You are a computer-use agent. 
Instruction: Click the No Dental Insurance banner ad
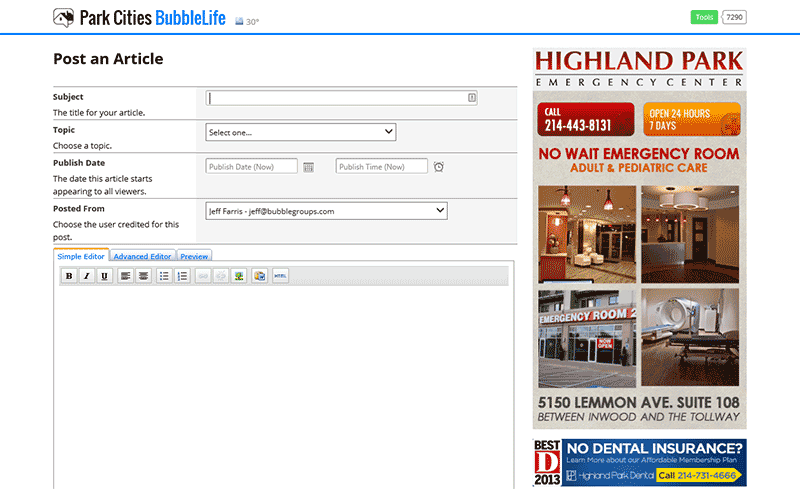[639, 462]
